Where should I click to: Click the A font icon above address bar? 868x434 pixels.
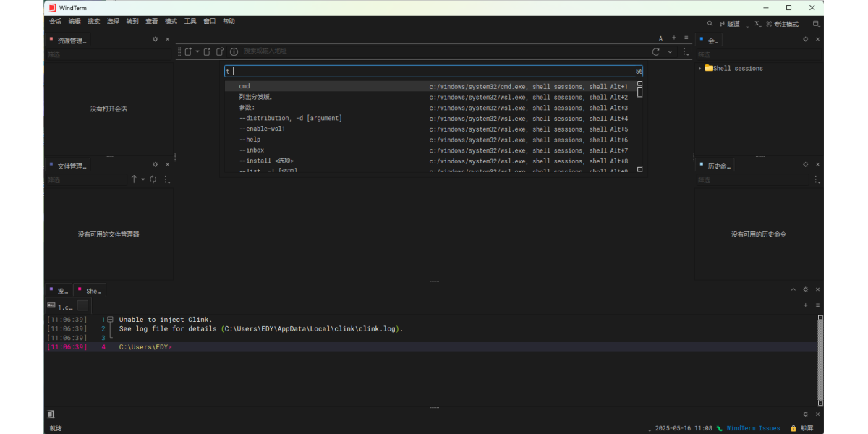coord(660,38)
